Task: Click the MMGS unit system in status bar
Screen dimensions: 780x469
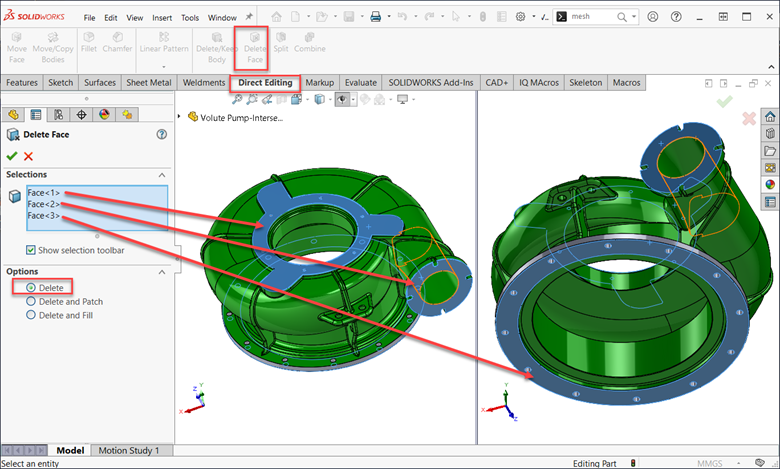Action: point(709,464)
